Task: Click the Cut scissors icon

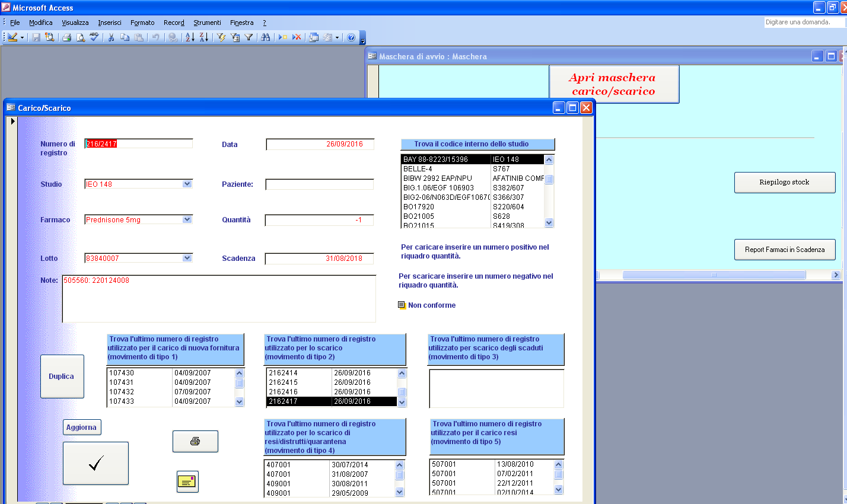Action: coord(111,37)
